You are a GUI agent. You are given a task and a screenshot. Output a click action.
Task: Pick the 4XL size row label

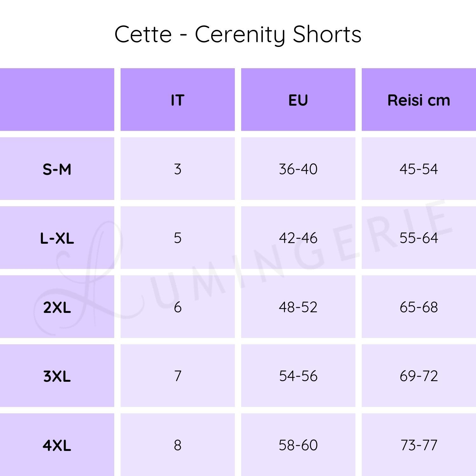click(x=57, y=445)
